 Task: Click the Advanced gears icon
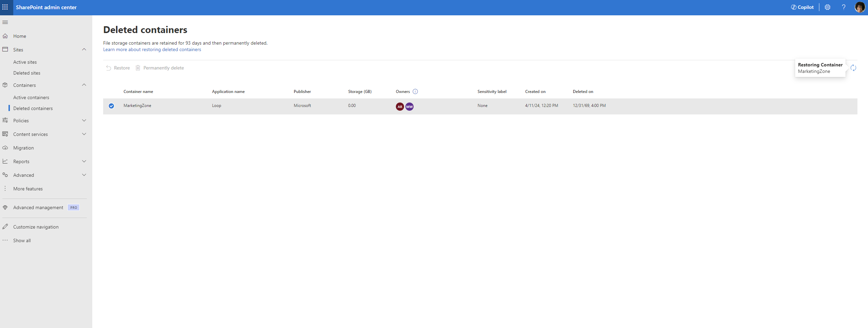pyautogui.click(x=5, y=175)
